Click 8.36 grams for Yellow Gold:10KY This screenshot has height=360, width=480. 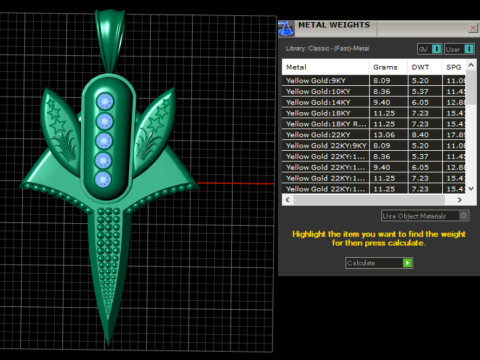(382, 91)
